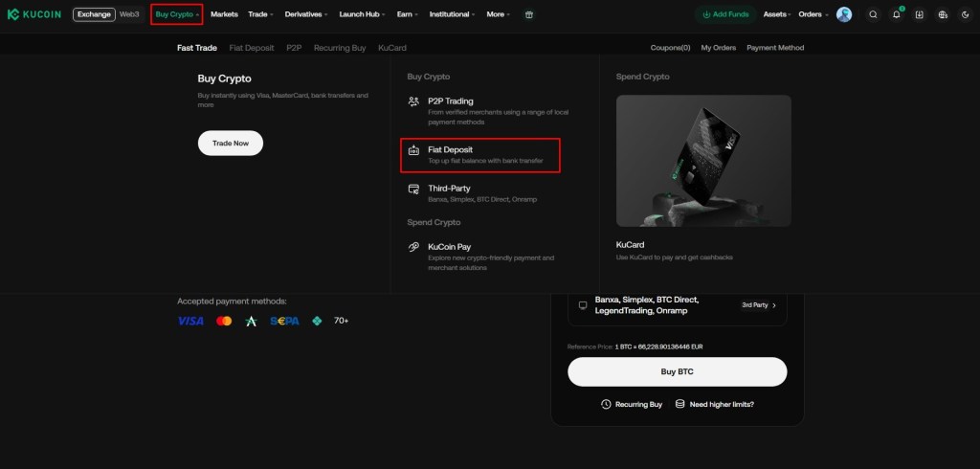The width and height of the screenshot is (980, 469).
Task: Select the Fast Trade tab
Action: (197, 48)
